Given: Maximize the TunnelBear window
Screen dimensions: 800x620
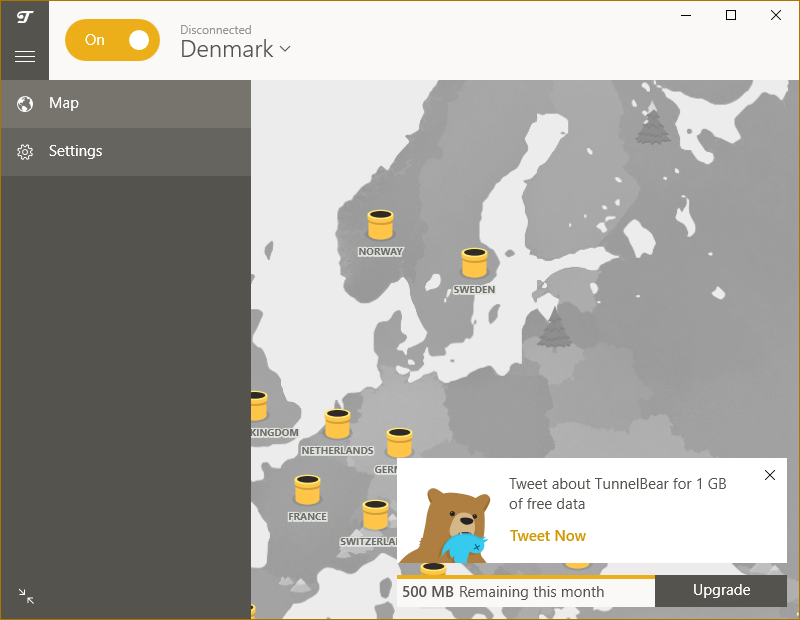Looking at the screenshot, I should point(731,15).
